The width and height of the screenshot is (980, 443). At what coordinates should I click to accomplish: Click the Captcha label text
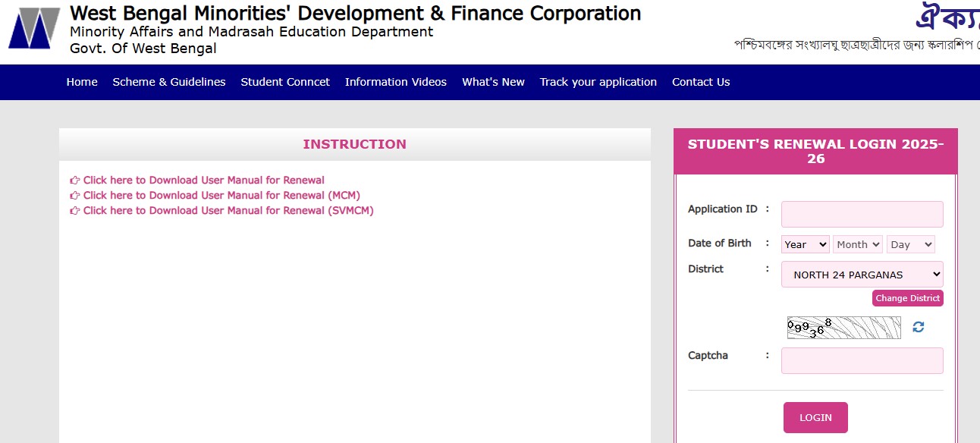(x=708, y=355)
